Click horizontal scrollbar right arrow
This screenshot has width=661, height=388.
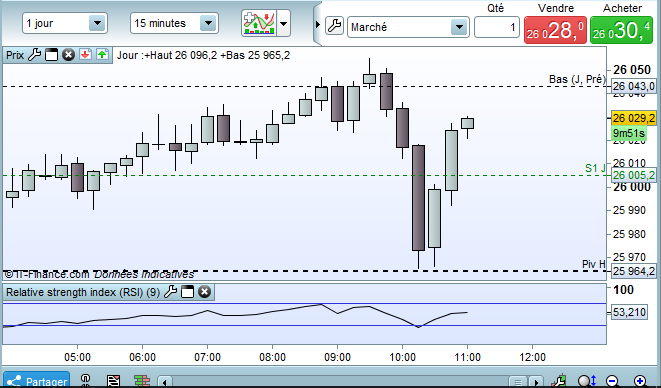pyautogui.click(x=536, y=382)
